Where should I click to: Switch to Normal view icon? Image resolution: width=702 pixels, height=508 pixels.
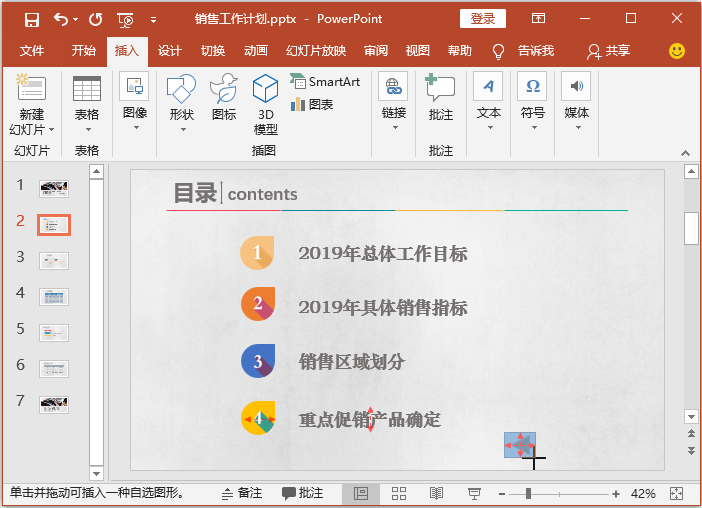[361, 494]
